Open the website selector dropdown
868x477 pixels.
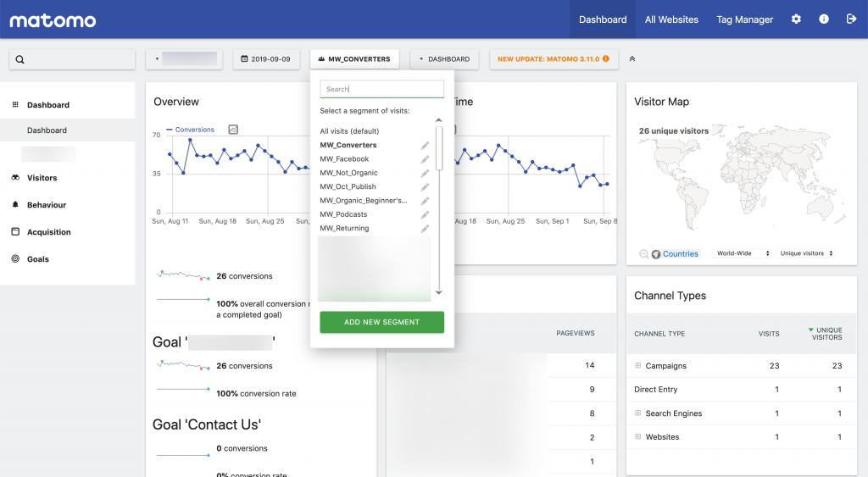tap(184, 59)
